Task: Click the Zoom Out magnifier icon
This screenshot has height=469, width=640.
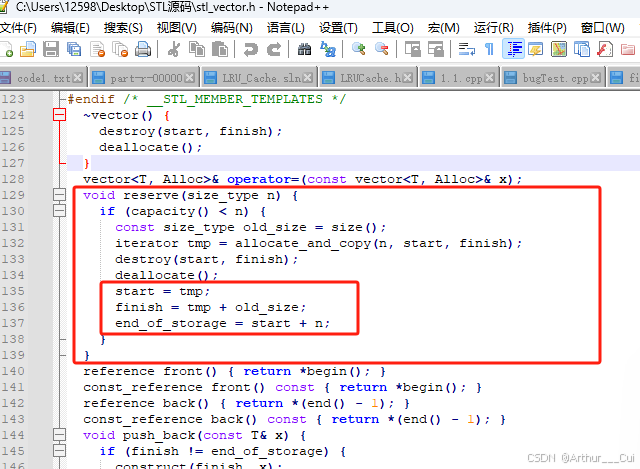Action: point(382,49)
